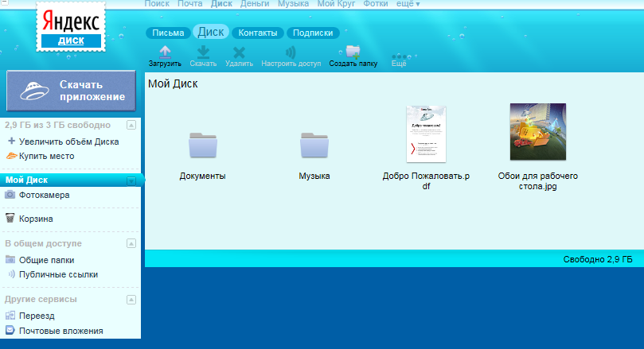
Task: Click the Переезд service icon
Action: [x=10, y=316]
